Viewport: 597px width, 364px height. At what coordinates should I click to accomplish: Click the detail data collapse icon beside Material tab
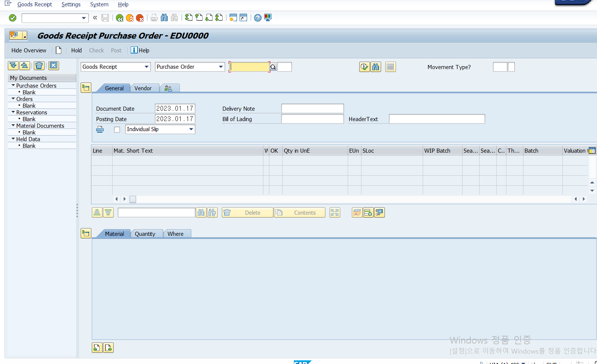86,233
